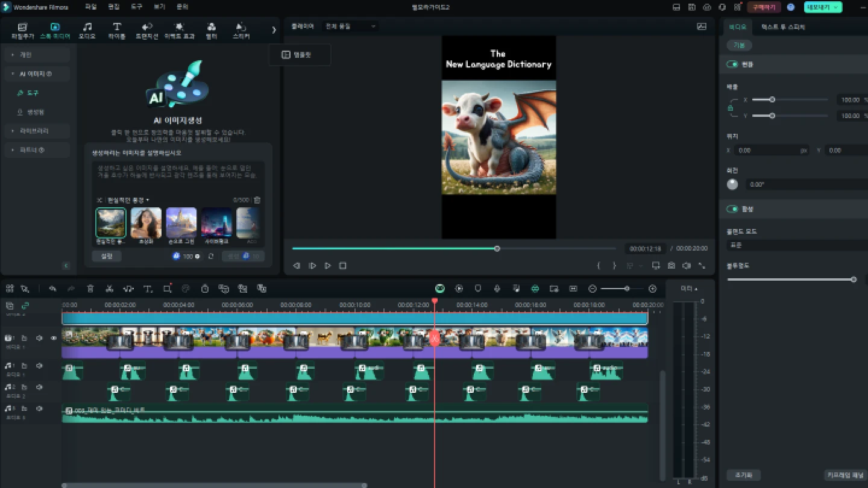This screenshot has width=868, height=488.
Task: Click the keyframe panel button at bottom right
Action: (x=846, y=475)
